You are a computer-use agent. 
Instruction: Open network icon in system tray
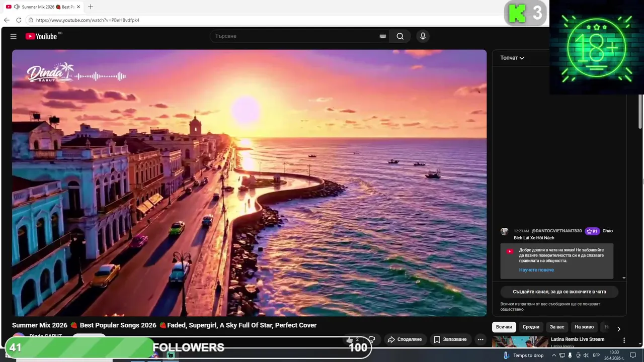pyautogui.click(x=562, y=355)
